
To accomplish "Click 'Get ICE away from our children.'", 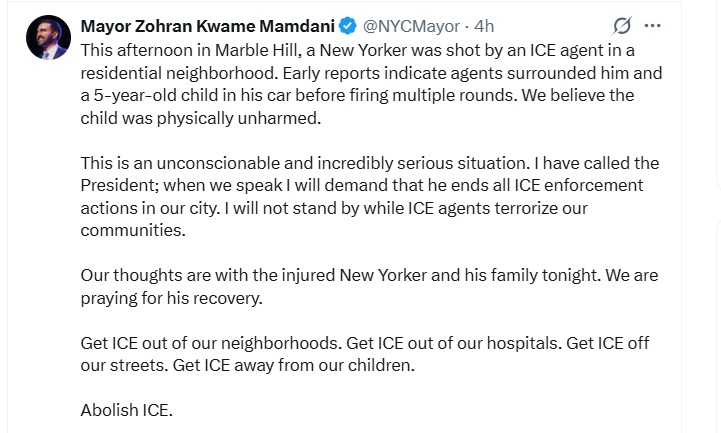I will pos(294,365).
